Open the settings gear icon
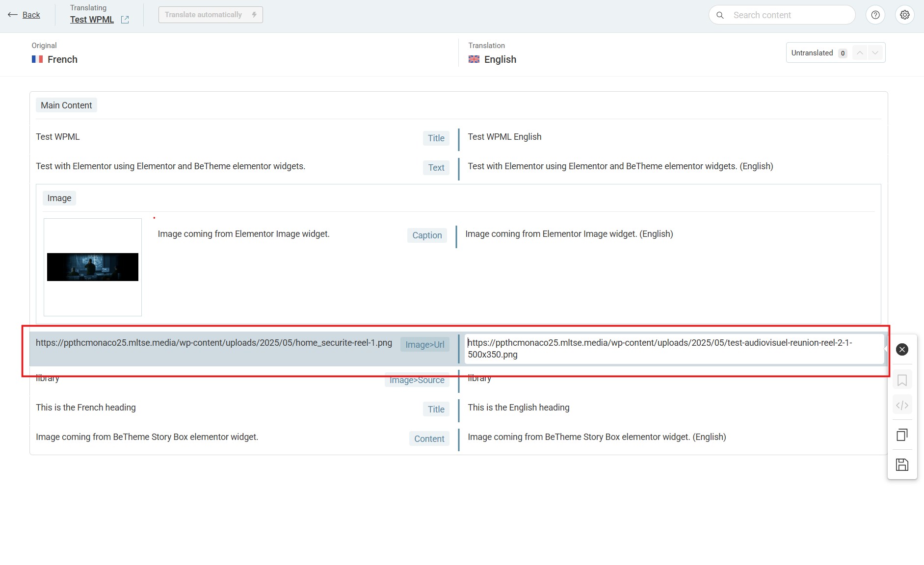This screenshot has height=565, width=924. coord(905,15)
